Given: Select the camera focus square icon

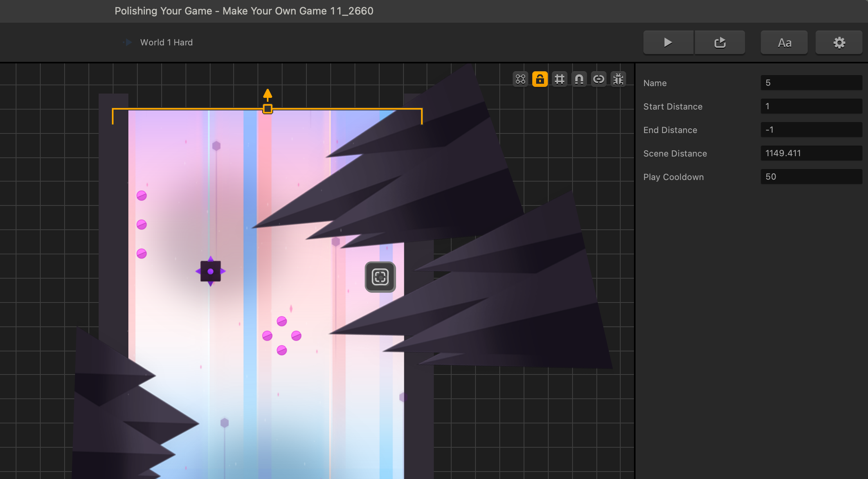Looking at the screenshot, I should [x=380, y=277].
